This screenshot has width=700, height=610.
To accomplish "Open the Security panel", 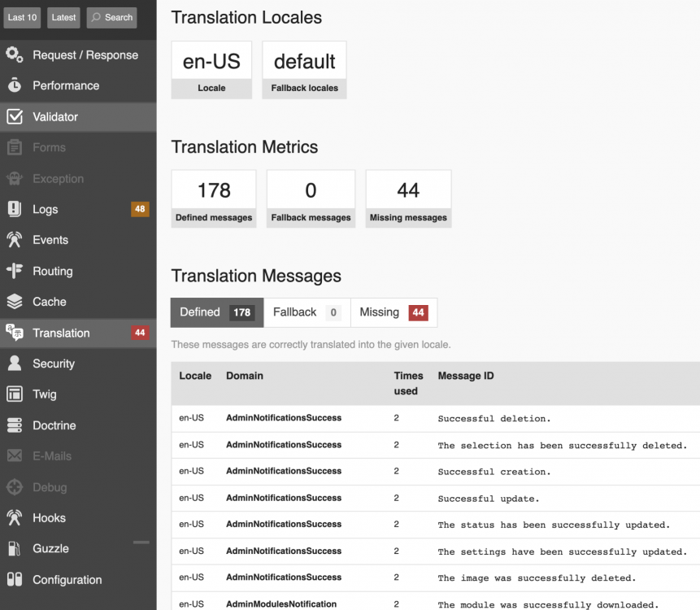I will 78,364.
